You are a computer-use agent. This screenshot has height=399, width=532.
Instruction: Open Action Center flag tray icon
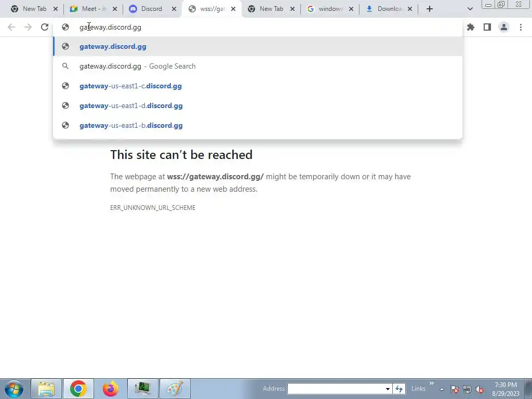(x=455, y=389)
